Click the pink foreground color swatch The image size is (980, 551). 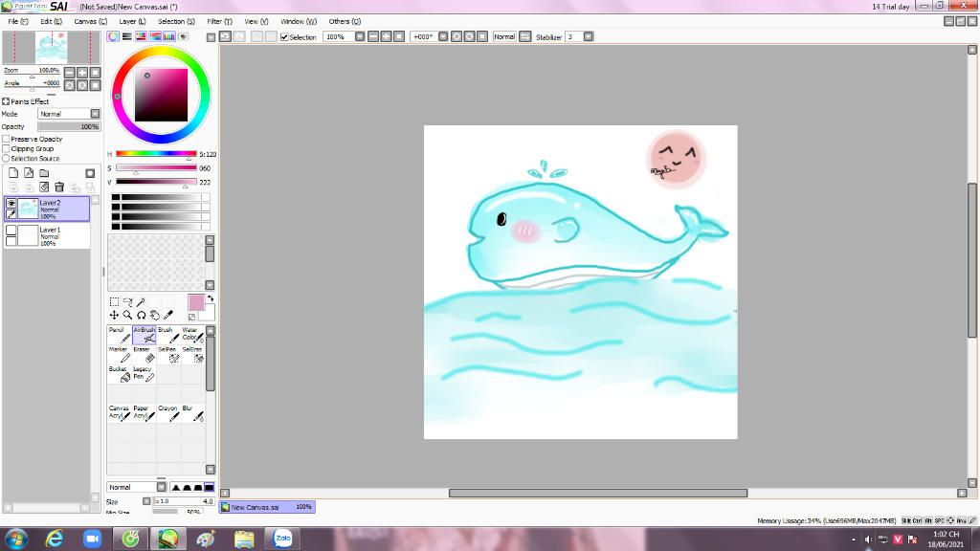(196, 303)
